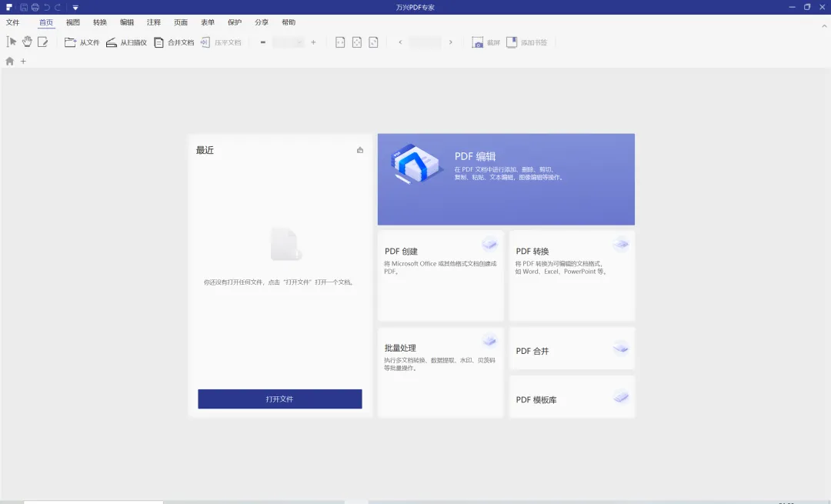The height and width of the screenshot is (504, 831).
Task: Open the zoom level dropdown
Action: pos(289,42)
